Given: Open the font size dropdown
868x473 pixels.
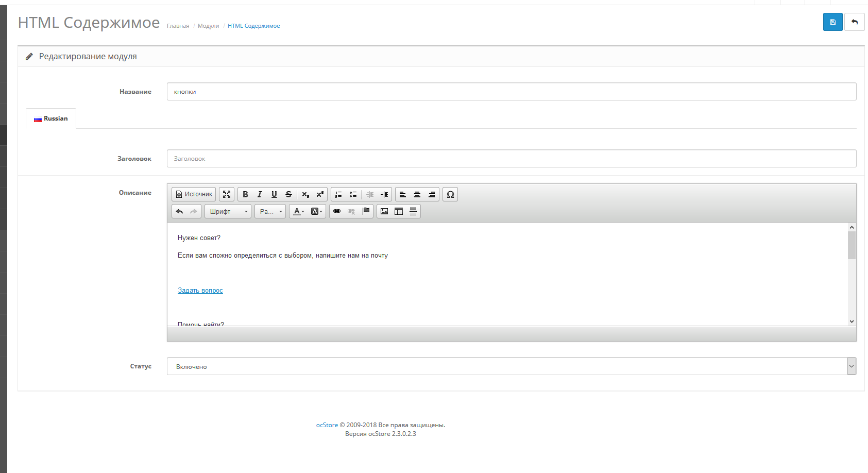Looking at the screenshot, I should pos(270,211).
